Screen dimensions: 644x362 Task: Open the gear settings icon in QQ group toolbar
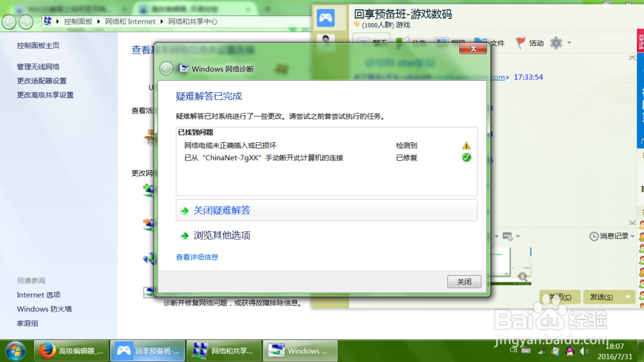pos(556,43)
